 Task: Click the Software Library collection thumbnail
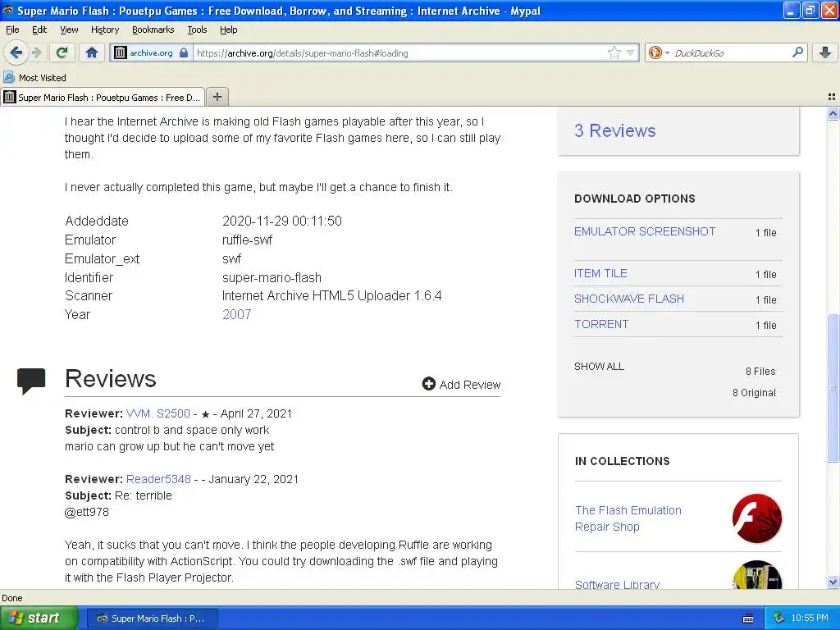(756, 575)
